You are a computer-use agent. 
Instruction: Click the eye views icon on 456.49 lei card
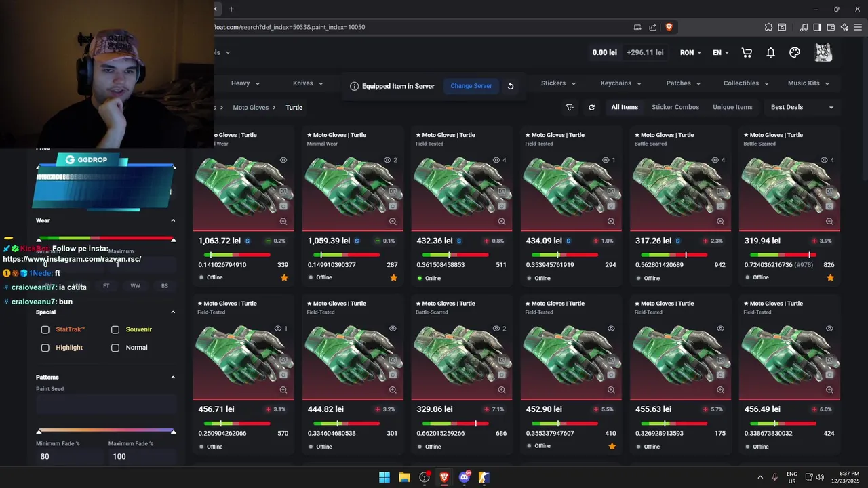[x=829, y=329]
